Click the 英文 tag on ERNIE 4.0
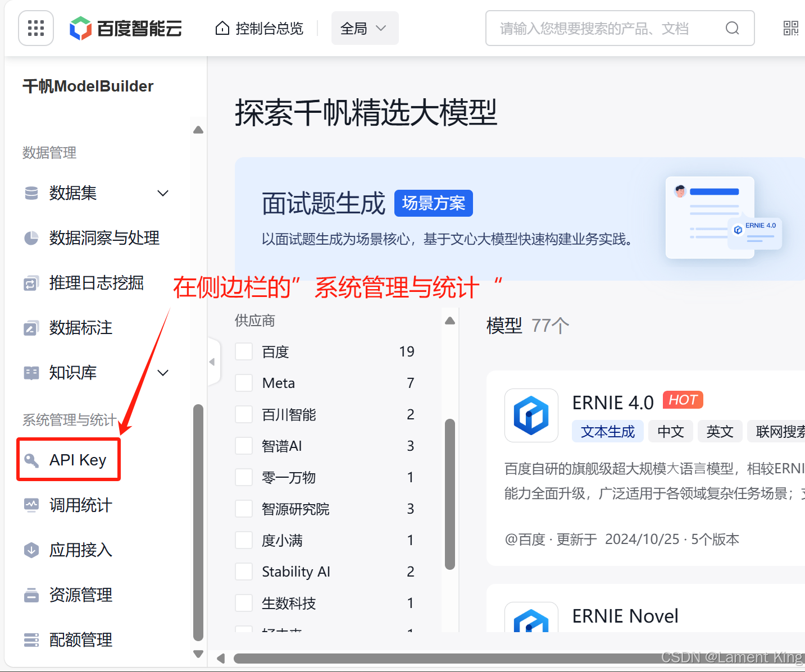The width and height of the screenshot is (805, 672). [720, 431]
